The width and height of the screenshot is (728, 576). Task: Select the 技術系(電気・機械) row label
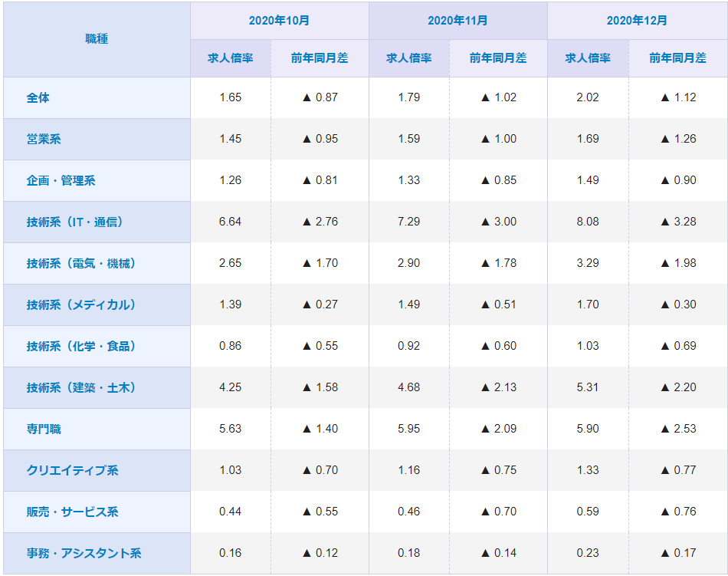(x=81, y=263)
